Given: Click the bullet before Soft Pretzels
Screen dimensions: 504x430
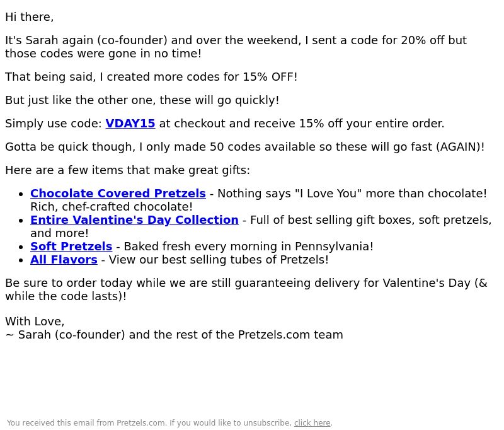Looking at the screenshot, I should [21, 247].
